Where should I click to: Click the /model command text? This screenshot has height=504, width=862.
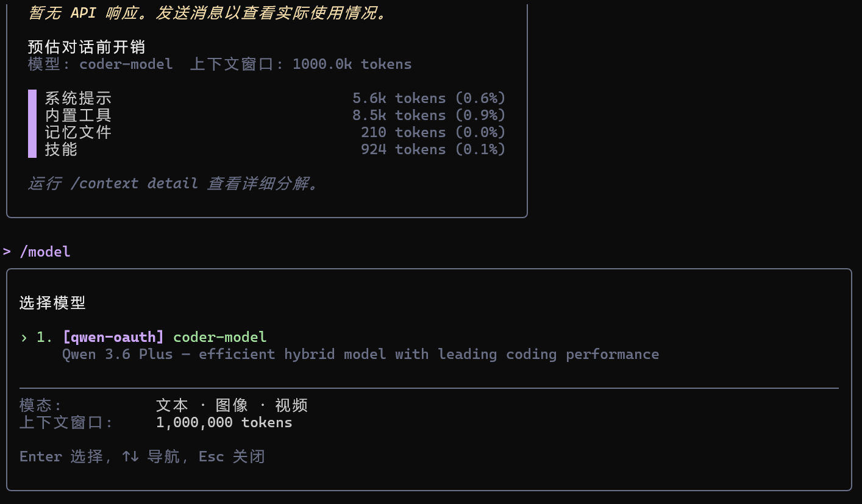pos(45,252)
